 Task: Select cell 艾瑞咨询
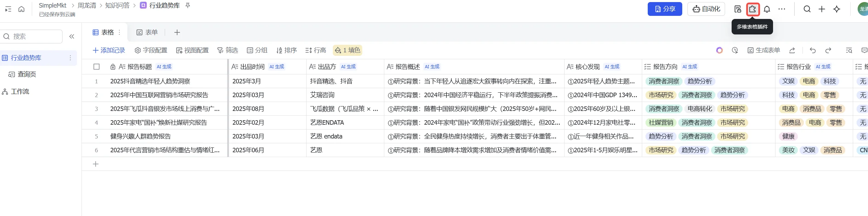point(345,95)
